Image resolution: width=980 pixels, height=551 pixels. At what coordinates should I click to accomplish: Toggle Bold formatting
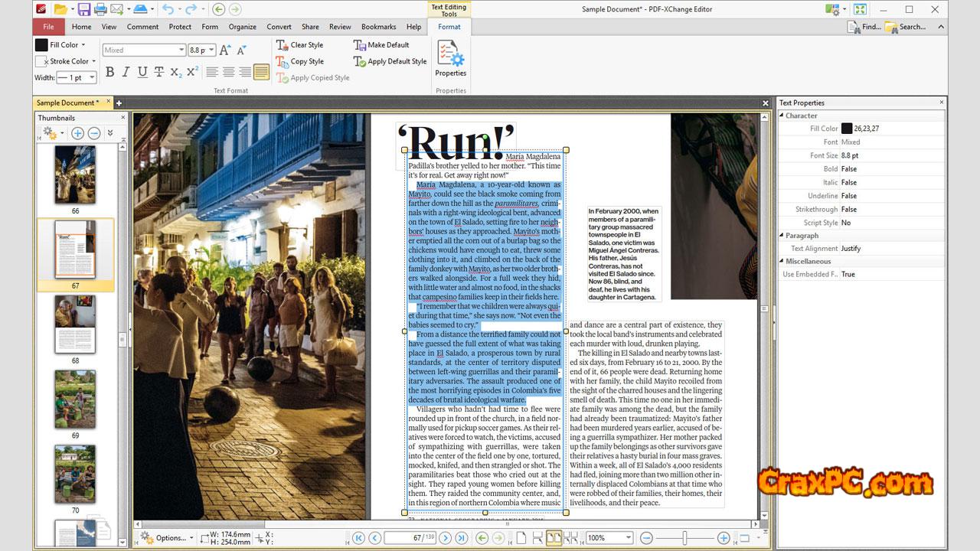109,72
